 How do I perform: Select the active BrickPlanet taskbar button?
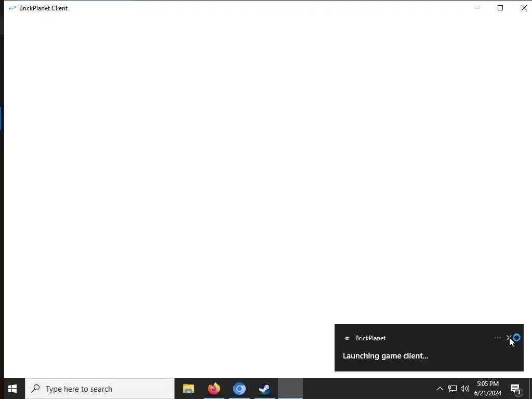click(290, 389)
